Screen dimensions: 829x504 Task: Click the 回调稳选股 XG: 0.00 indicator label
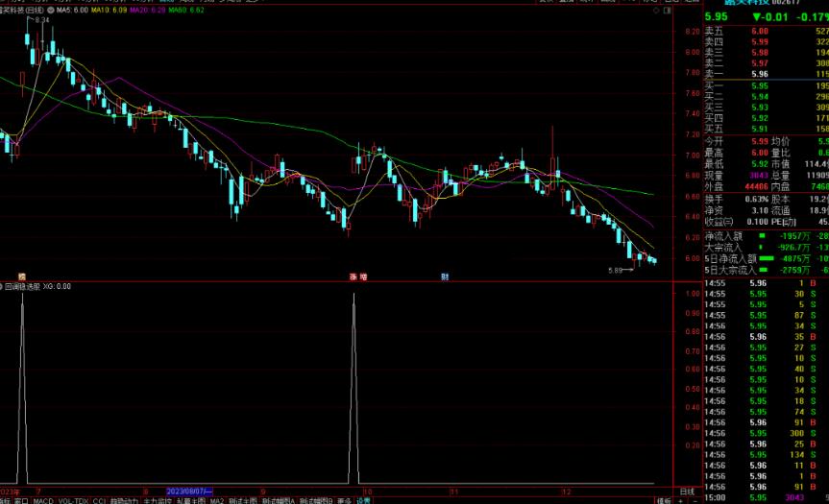coord(37,286)
